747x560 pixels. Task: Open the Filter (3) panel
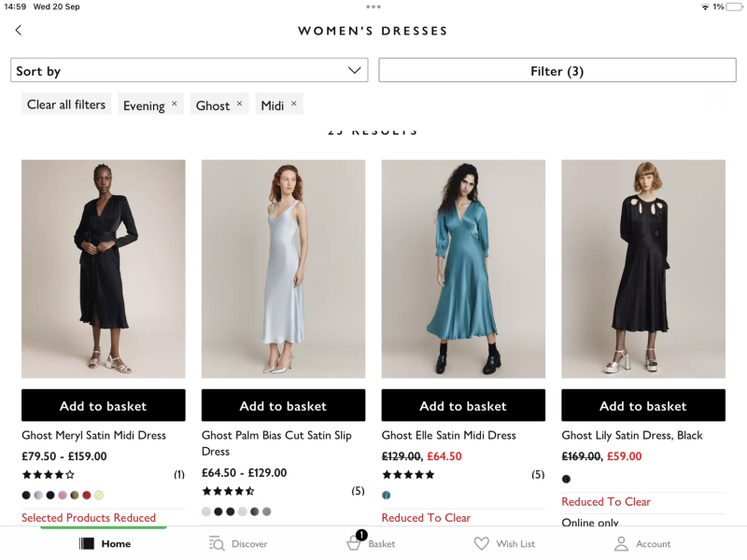pos(557,70)
